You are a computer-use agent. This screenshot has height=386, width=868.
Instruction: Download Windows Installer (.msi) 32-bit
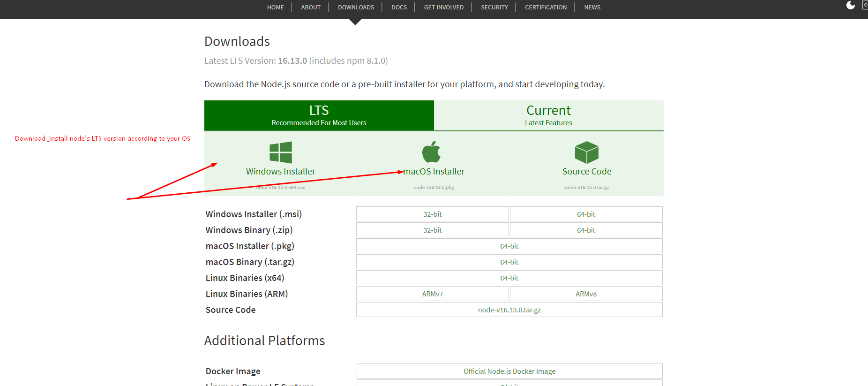(x=432, y=214)
